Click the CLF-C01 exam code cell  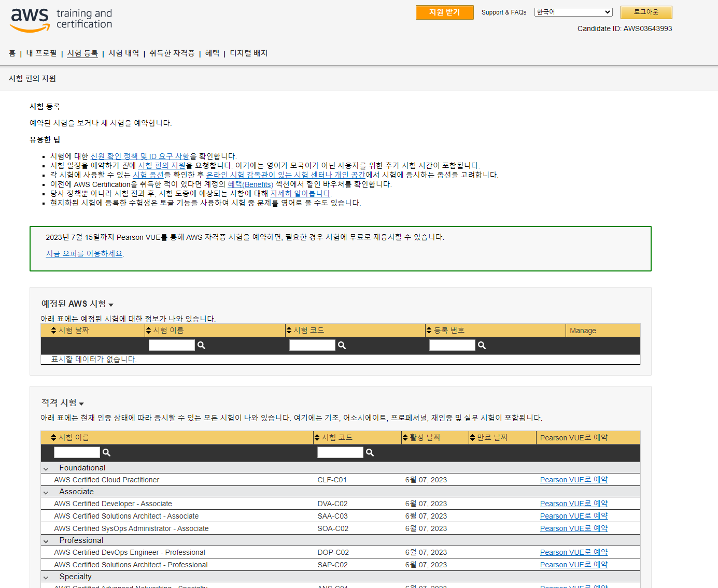332,480
